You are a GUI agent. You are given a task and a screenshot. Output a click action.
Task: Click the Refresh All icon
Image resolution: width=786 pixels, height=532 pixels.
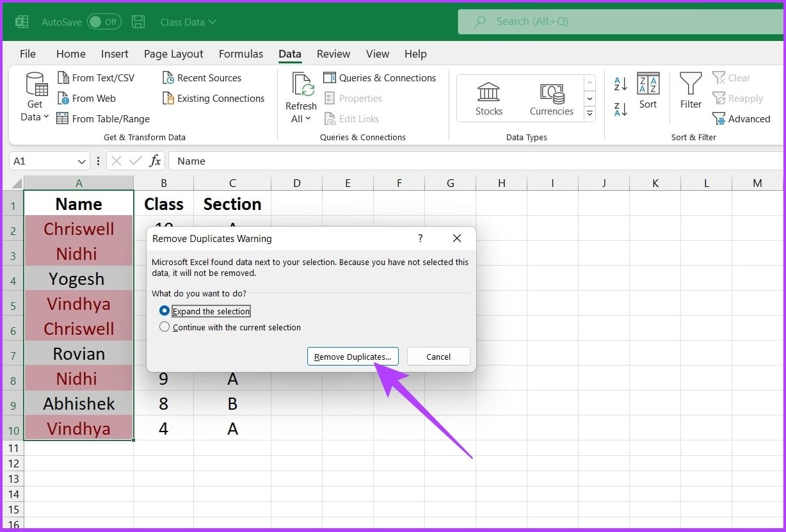point(302,85)
